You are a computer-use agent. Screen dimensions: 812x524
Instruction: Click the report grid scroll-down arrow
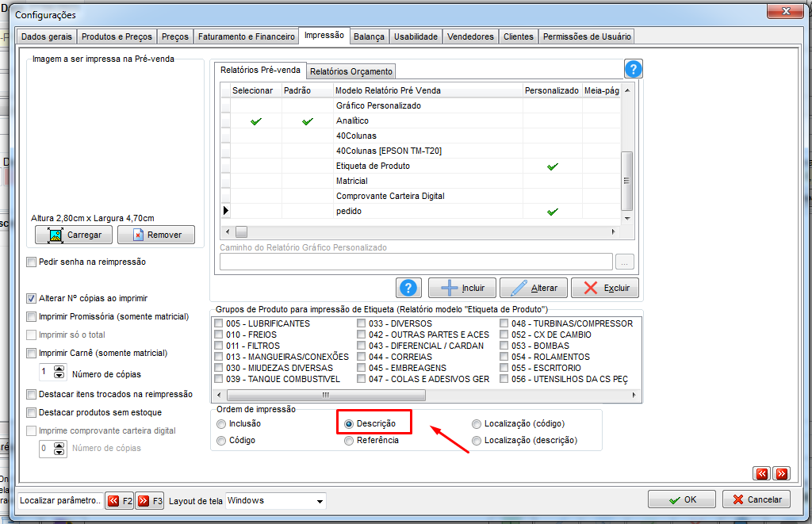(x=627, y=219)
